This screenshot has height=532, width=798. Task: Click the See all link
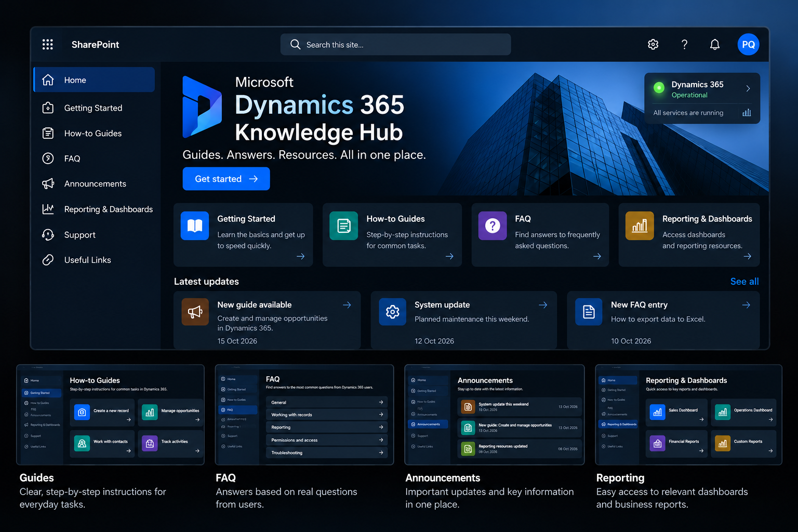click(x=744, y=282)
